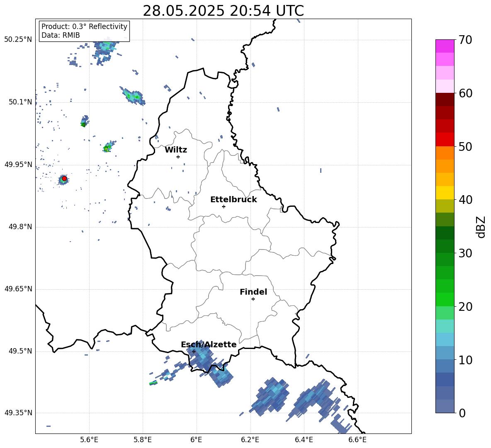Pick the bright red swatch just above 50 dBZ
Viewport: 491px width, 448px height.
coord(445,140)
